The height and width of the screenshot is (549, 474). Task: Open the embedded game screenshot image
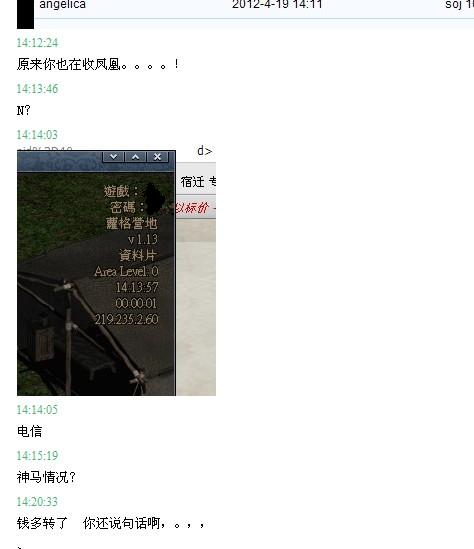click(x=116, y=273)
